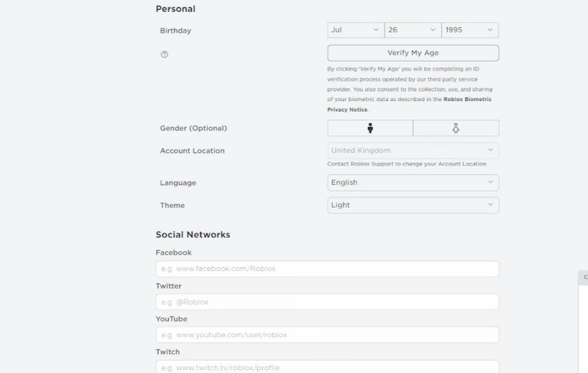Focus the Twitter handle input field
588x373 pixels.
coord(327,302)
